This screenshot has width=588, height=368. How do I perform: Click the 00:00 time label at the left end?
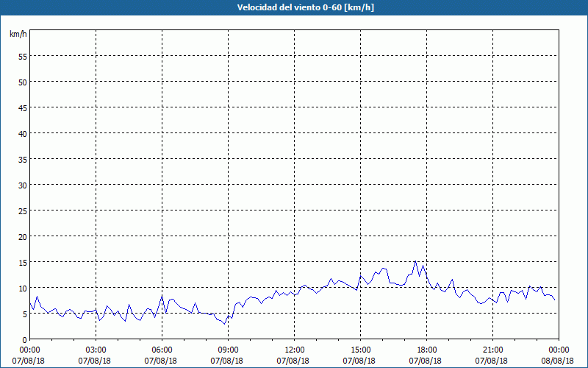29,350
